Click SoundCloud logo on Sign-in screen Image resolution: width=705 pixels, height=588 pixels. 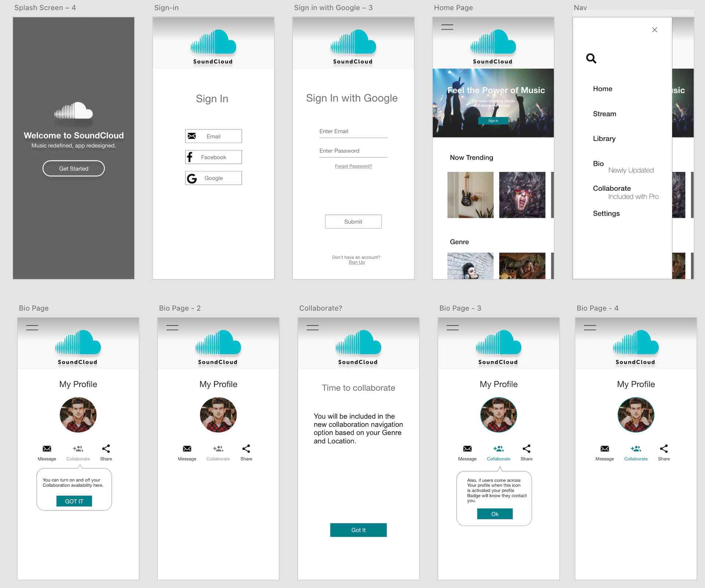point(213,47)
